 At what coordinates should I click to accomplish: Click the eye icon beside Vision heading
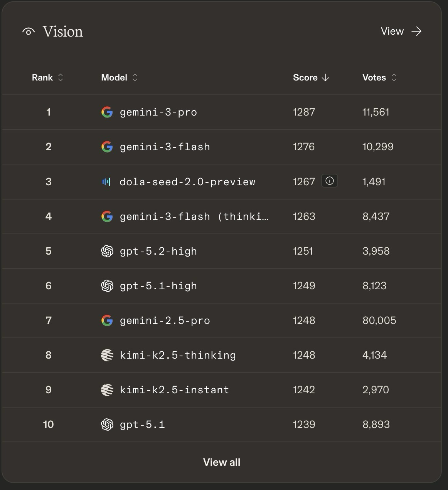click(29, 32)
